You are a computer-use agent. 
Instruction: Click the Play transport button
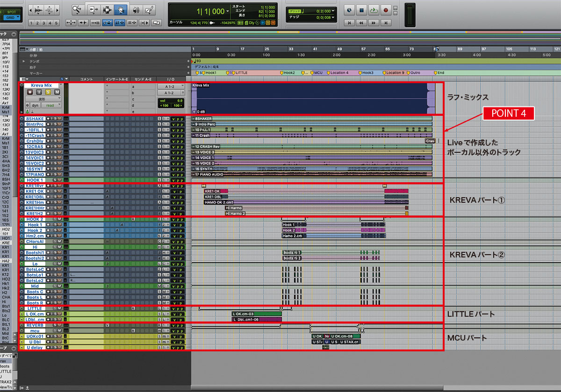(x=374, y=9)
